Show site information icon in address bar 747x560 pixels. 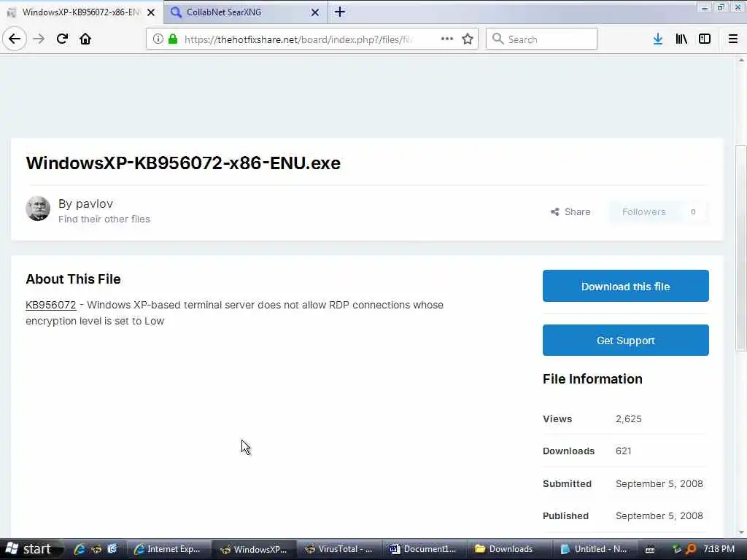click(158, 39)
